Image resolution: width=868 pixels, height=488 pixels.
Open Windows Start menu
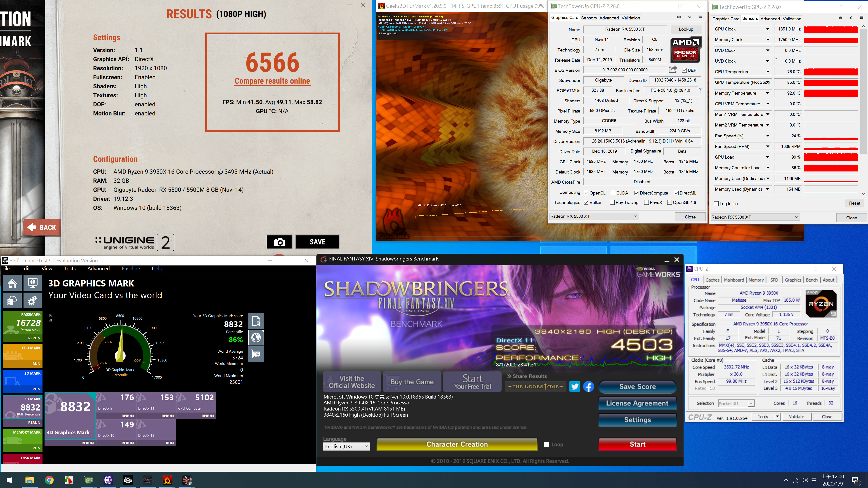9,480
